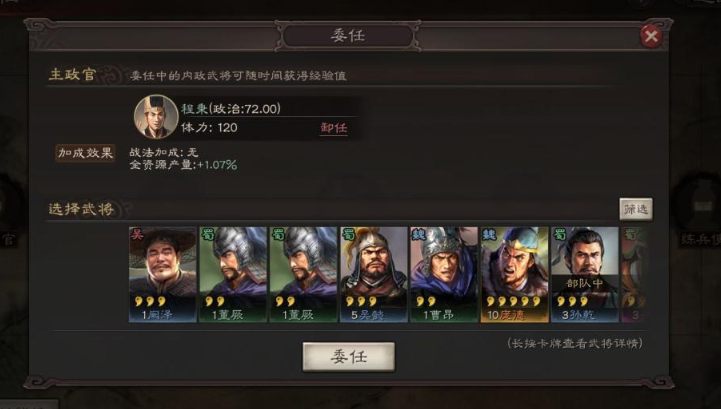
Task: Choose the 董厥 card beside 吴懿
Action: pos(303,274)
